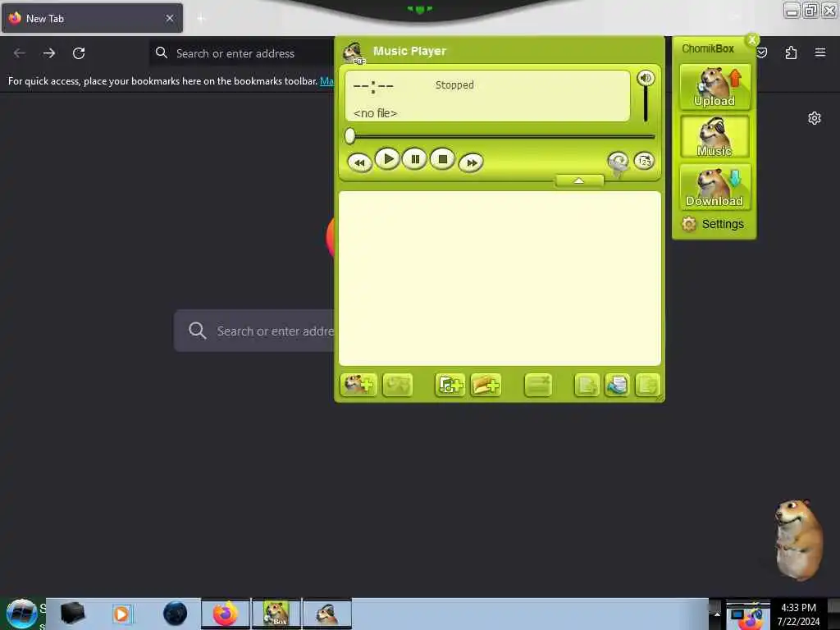Click the Firefox forward arrow
The image size is (840, 630).
pos(48,53)
